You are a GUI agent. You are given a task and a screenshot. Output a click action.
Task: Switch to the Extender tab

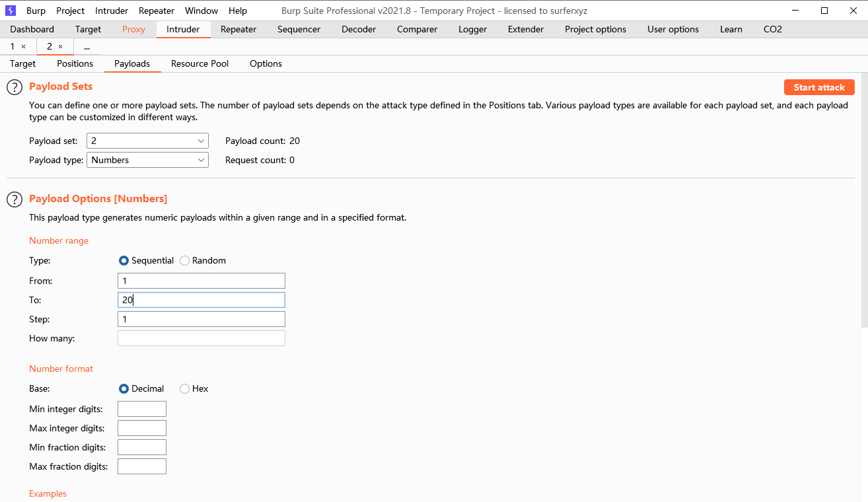point(526,29)
